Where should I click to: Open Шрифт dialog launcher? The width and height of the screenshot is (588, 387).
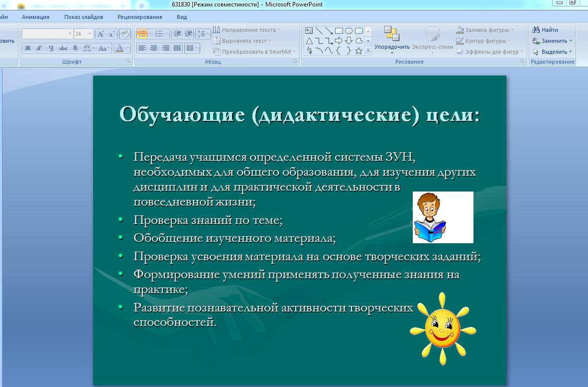(128, 62)
